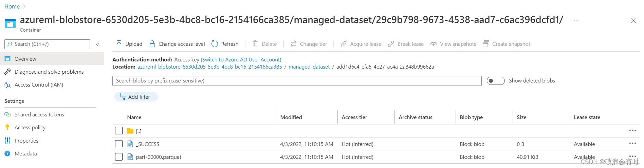Image resolution: width=644 pixels, height=168 pixels.
Task: Click the _SUCCESS file icon
Action: click(x=130, y=144)
